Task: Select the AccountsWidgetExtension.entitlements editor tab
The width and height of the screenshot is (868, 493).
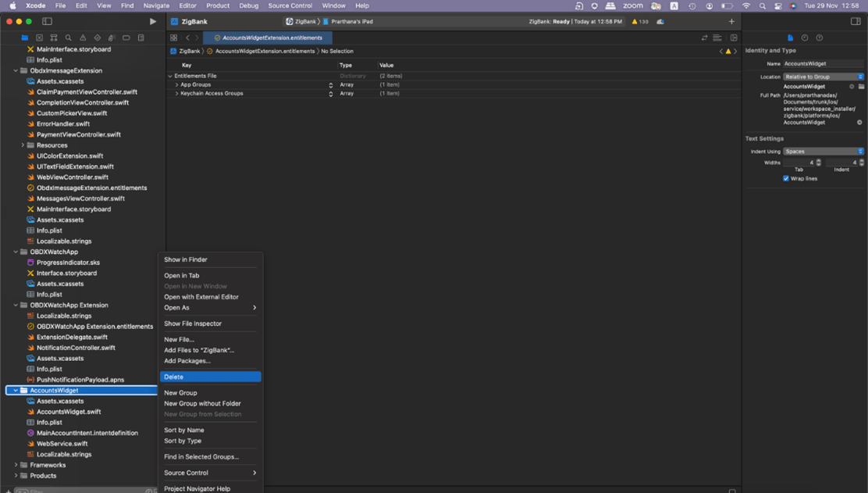Action: point(268,38)
